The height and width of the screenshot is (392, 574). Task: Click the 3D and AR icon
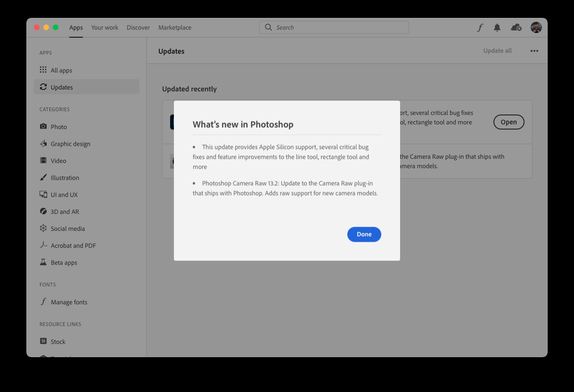point(43,212)
